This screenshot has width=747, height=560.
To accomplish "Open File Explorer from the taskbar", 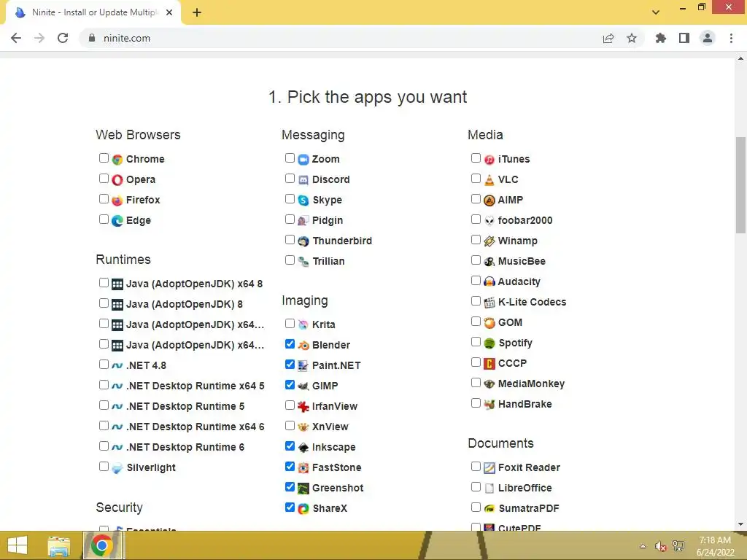I will pos(58,545).
